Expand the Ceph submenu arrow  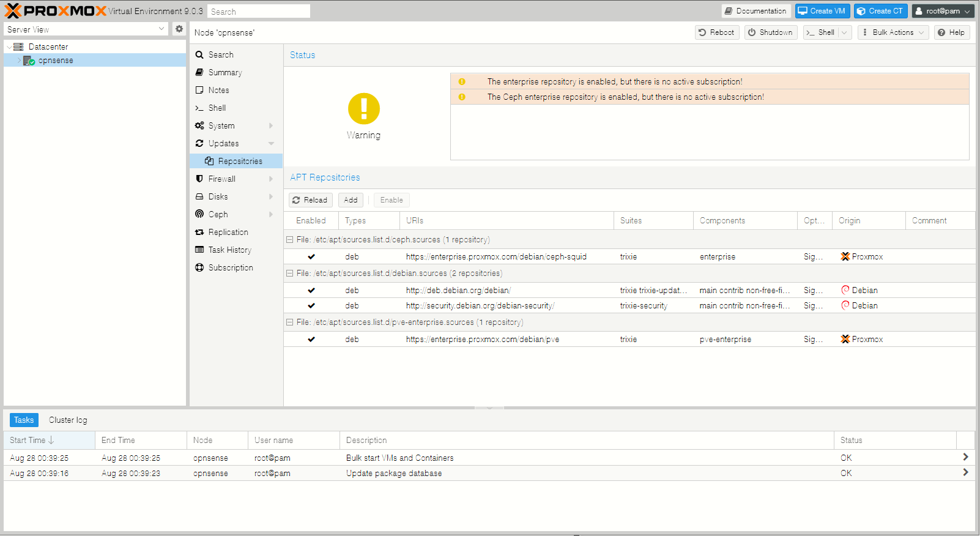tap(270, 214)
